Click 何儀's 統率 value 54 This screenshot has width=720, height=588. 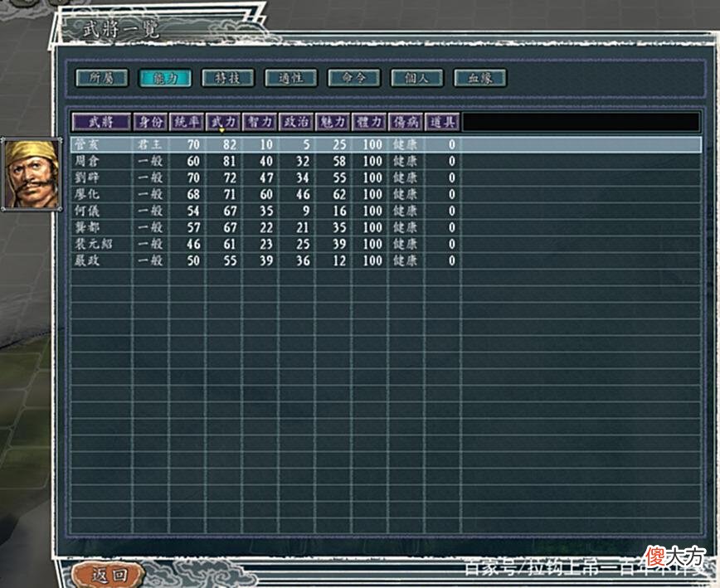193,211
